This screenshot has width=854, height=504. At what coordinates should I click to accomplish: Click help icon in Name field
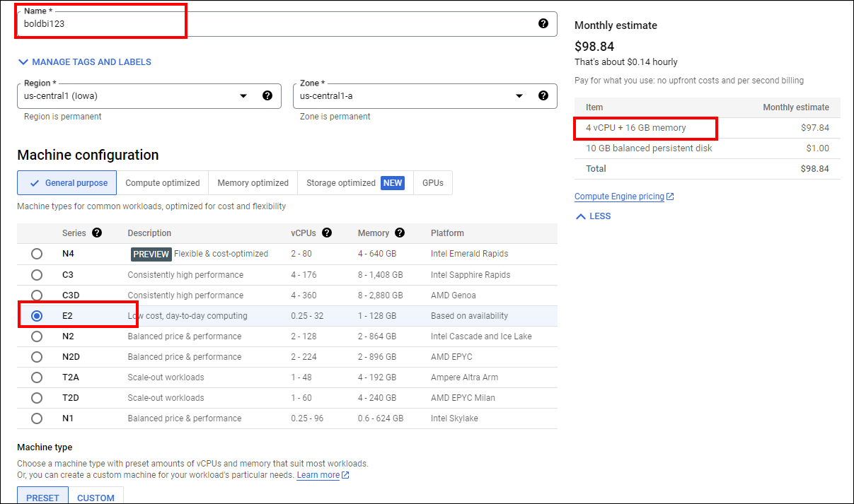point(543,23)
